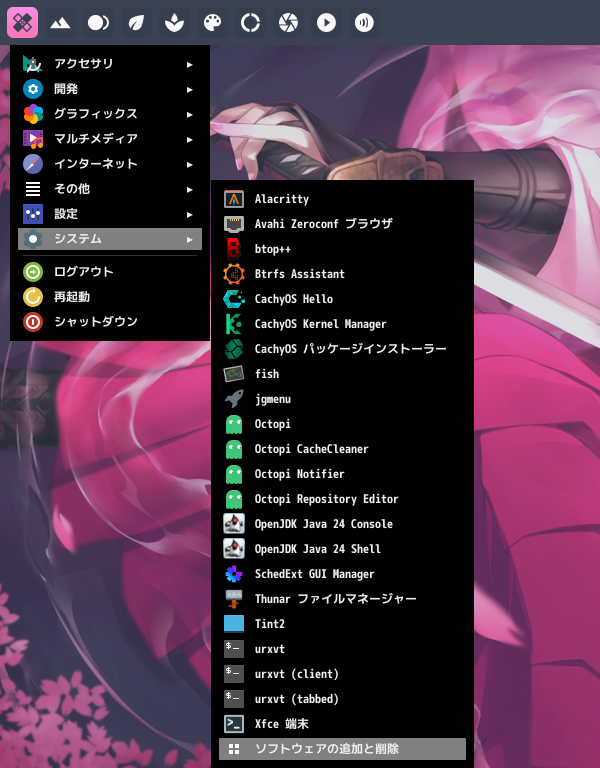Expand the マルチメディア submenu arrow
Image resolution: width=600 pixels, height=768 pixels.
[x=190, y=139]
